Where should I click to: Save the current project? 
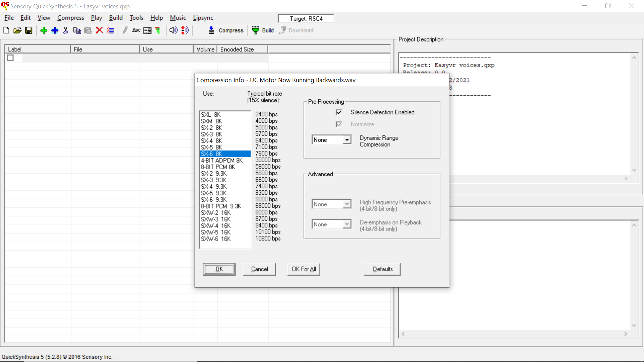point(29,30)
